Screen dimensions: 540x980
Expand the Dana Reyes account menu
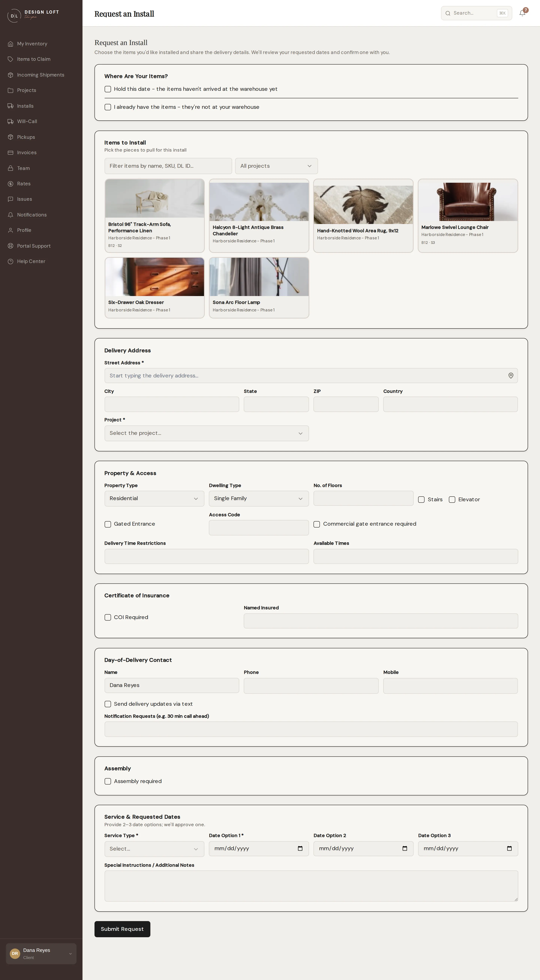41,953
